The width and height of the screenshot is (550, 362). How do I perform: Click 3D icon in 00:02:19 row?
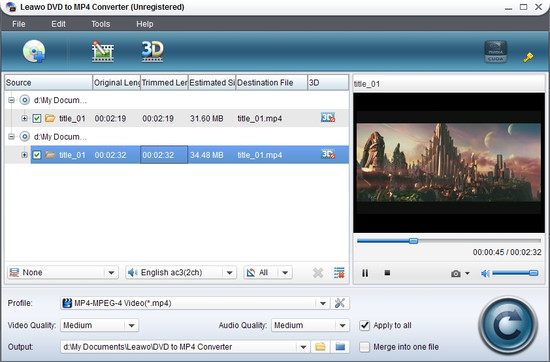328,118
